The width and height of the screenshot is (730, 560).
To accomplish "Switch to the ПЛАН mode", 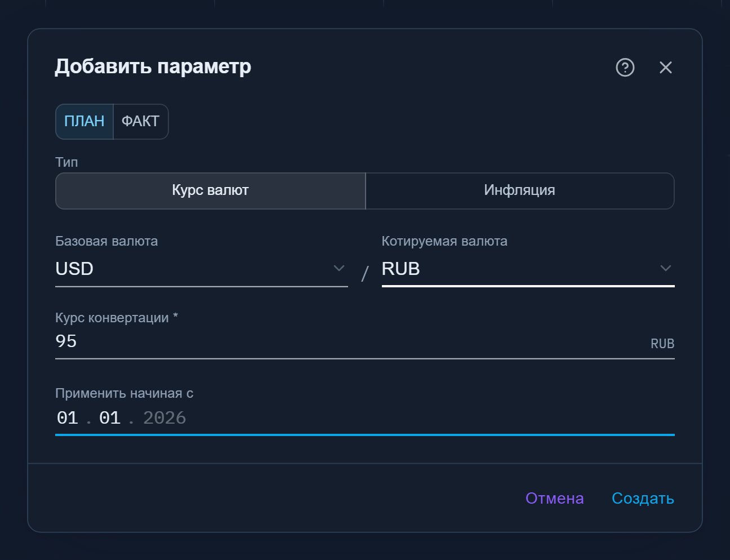I will [x=84, y=121].
